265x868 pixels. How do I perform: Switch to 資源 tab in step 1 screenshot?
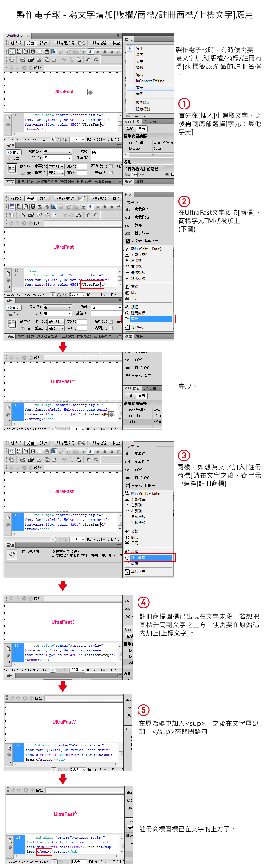click(139, 182)
